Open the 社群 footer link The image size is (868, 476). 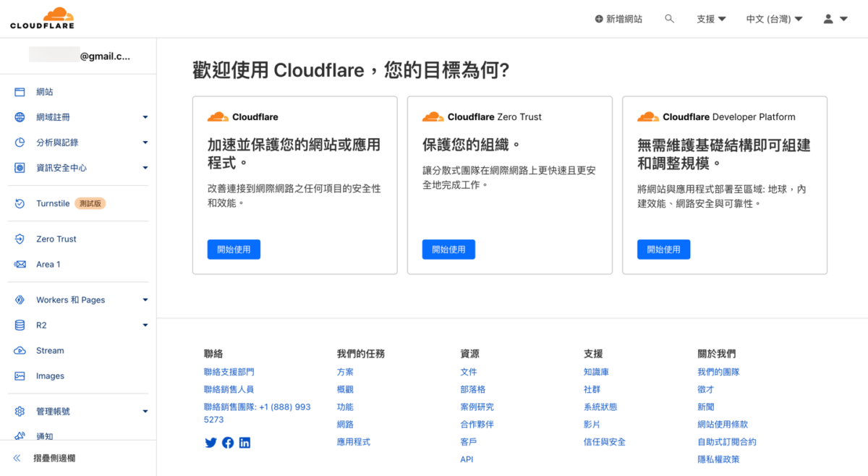point(592,389)
